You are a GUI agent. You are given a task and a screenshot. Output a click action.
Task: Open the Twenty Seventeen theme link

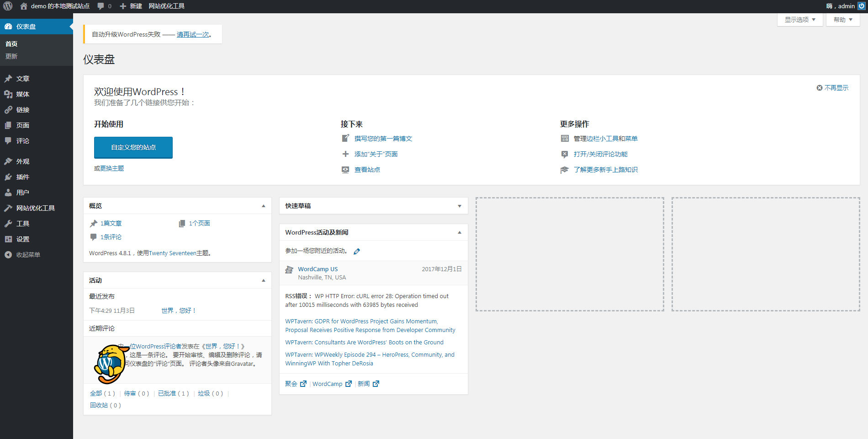(172, 253)
